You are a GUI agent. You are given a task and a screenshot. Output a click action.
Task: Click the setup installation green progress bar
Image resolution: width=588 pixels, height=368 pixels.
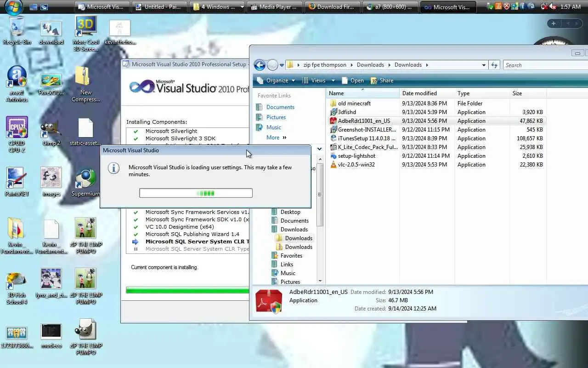point(187,290)
